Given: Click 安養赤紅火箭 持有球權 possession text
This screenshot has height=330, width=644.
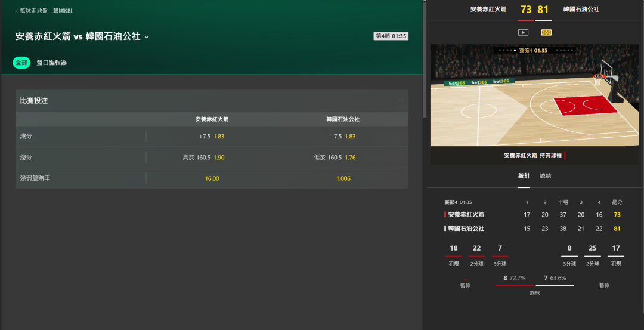Looking at the screenshot, I should [x=533, y=155].
